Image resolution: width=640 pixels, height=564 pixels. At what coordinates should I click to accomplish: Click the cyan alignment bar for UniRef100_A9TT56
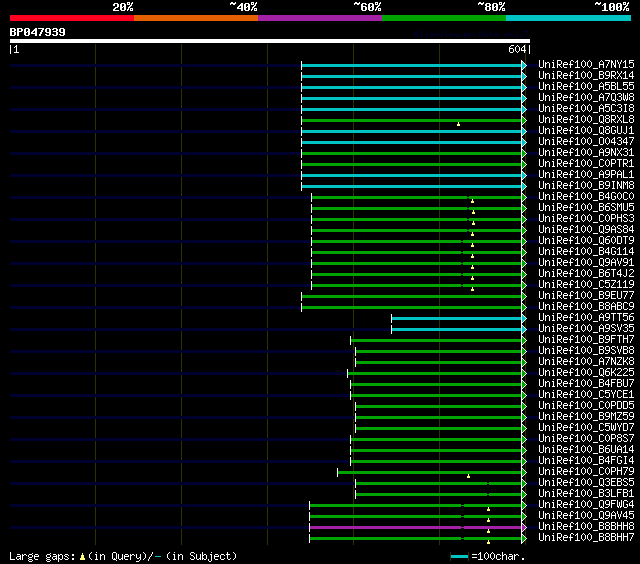pos(456,318)
